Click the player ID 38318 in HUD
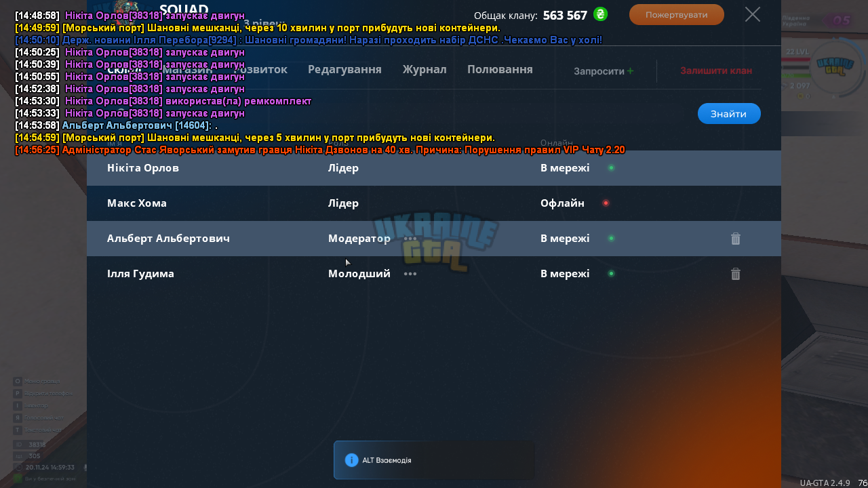The image size is (868, 488). pos(37,445)
